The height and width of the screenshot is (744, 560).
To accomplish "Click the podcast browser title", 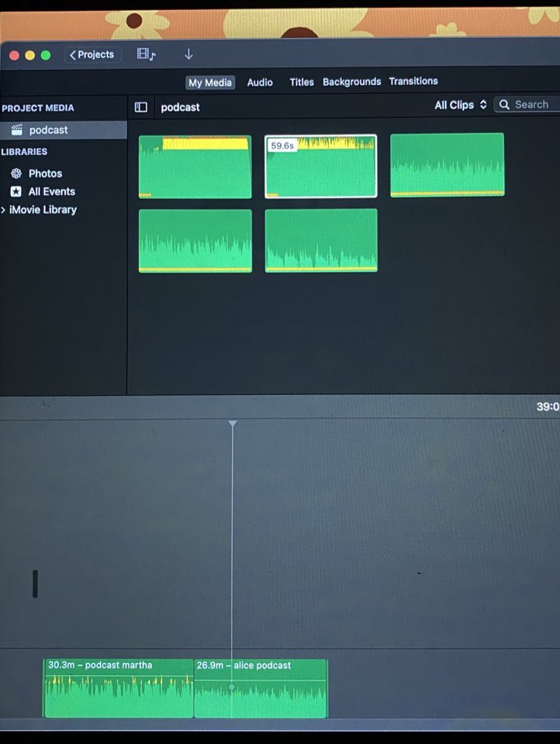I will point(180,107).
